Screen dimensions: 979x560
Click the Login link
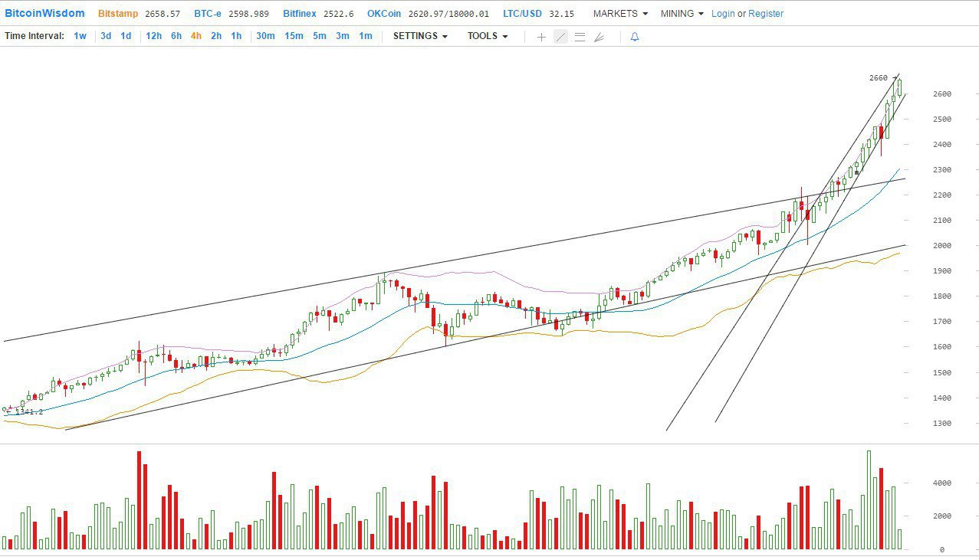(723, 14)
